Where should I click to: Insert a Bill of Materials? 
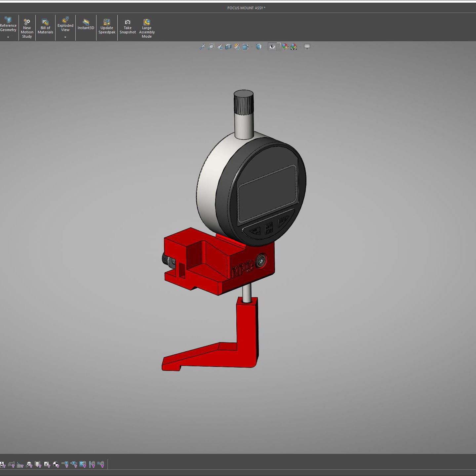pos(45,26)
